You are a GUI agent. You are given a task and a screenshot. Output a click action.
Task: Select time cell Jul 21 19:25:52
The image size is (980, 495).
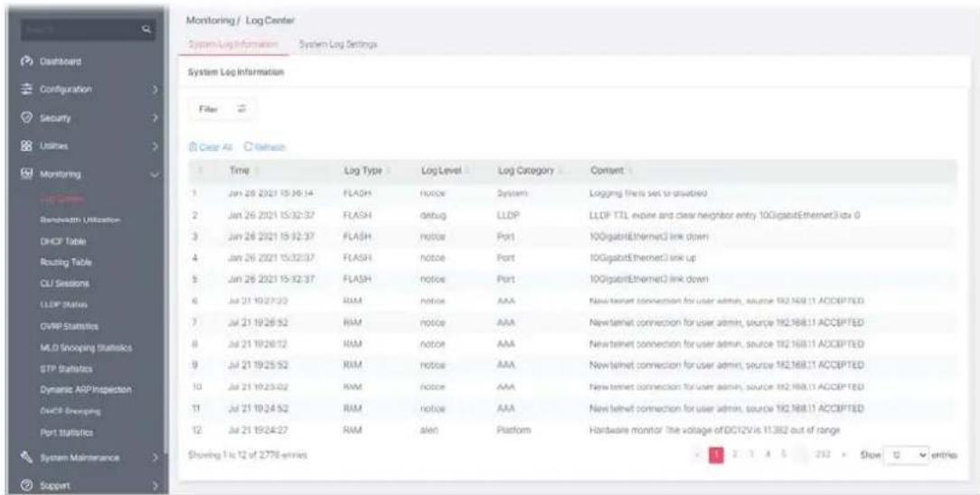pyautogui.click(x=259, y=365)
